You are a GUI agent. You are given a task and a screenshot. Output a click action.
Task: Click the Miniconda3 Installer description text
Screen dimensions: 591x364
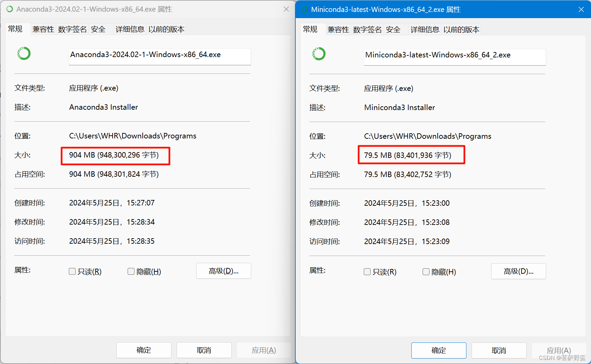399,108
